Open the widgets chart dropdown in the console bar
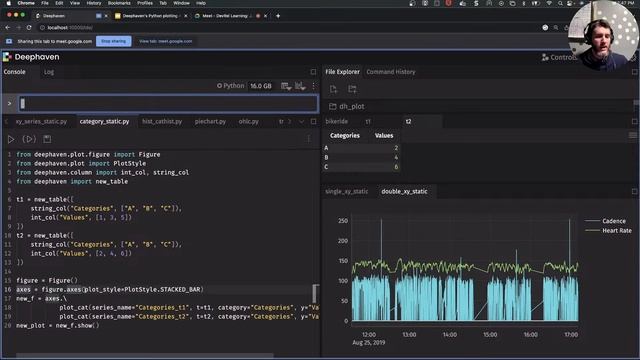The image size is (640, 360). [x=300, y=86]
